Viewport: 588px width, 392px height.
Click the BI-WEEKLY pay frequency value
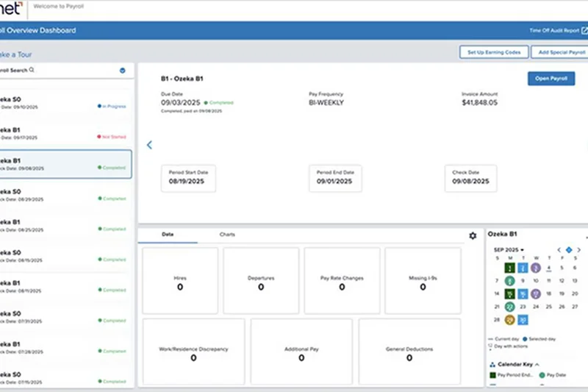(326, 103)
